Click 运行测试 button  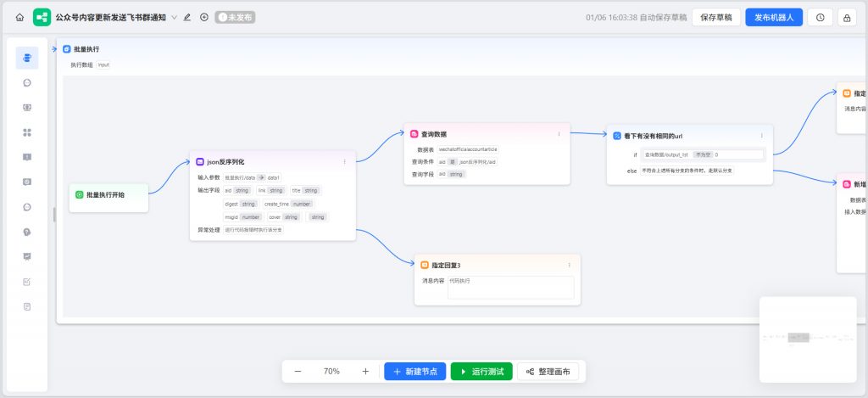pos(481,372)
